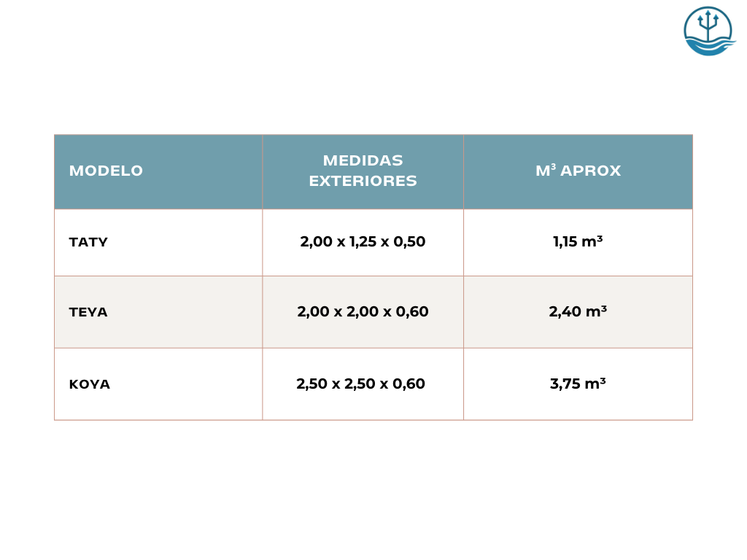
Task: Click the waves beneath the logo trident
Action: 709,45
